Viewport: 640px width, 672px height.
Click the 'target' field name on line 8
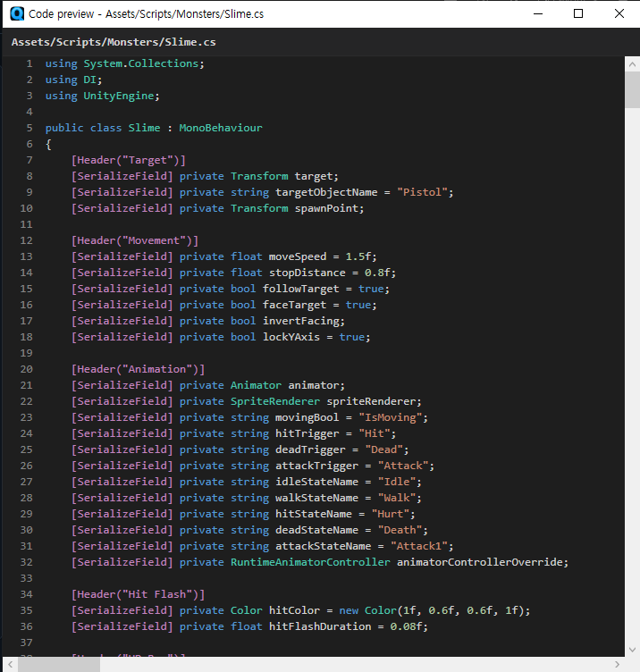click(x=314, y=176)
